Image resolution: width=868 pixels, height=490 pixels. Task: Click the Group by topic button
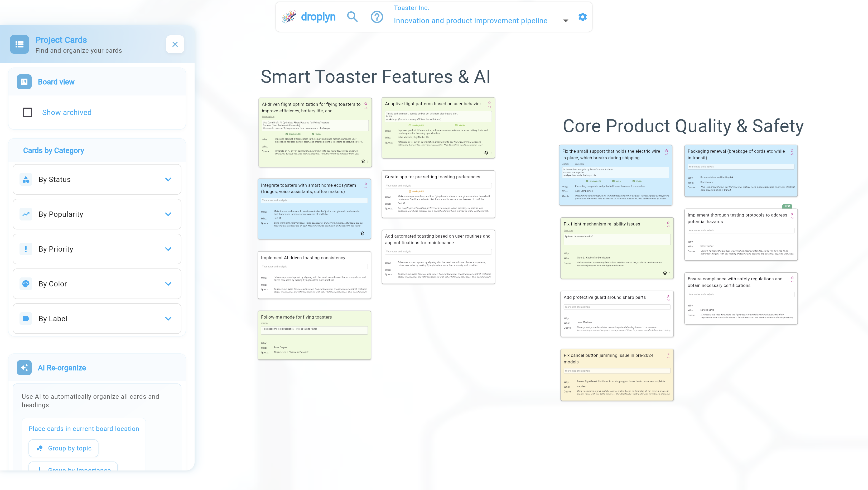coord(63,448)
